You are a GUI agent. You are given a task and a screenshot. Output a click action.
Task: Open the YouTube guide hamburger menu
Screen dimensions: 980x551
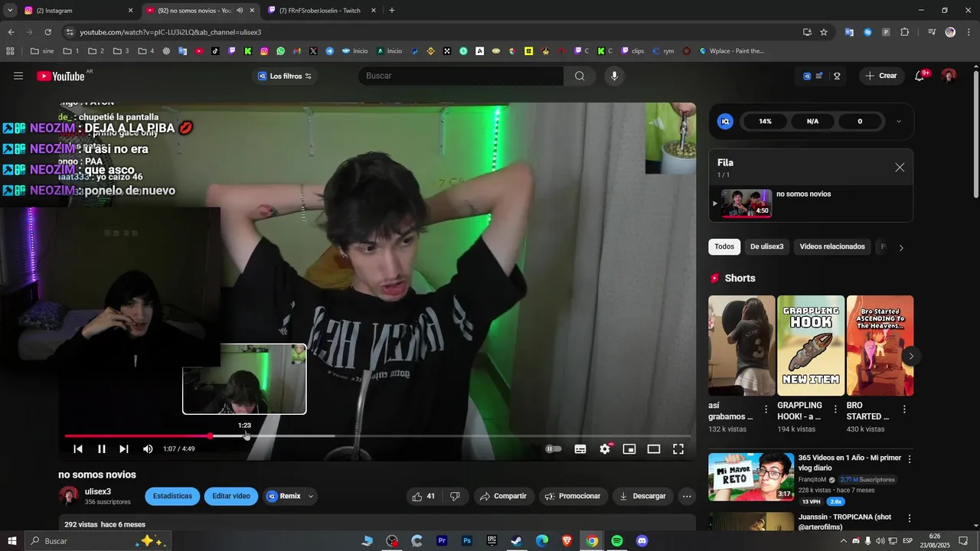tap(18, 76)
